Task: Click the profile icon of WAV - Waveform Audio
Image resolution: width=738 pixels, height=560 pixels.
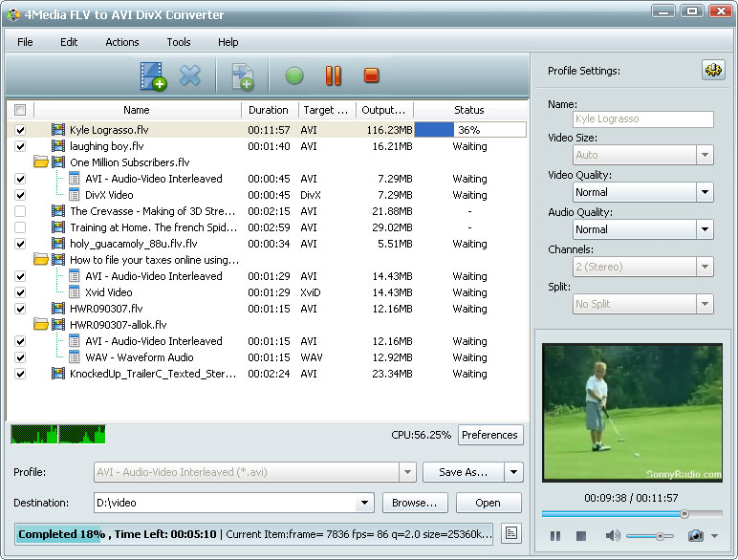Action: coord(74,356)
